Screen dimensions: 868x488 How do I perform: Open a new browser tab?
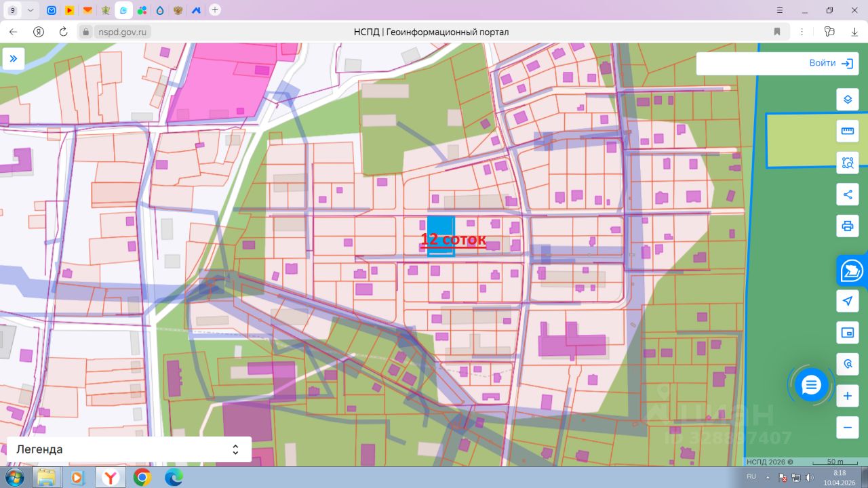(215, 10)
